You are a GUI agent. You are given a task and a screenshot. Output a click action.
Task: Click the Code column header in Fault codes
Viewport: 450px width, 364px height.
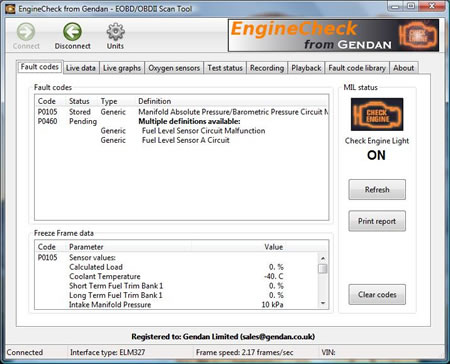pos(47,101)
